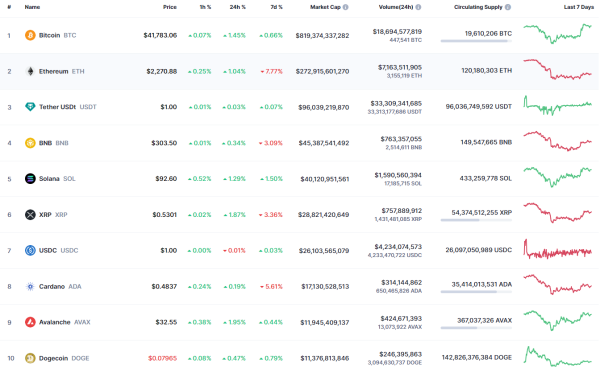Screen dimensions: 600x372
Task: Click BNB's 7-day sparkline chart
Action: (x=558, y=141)
